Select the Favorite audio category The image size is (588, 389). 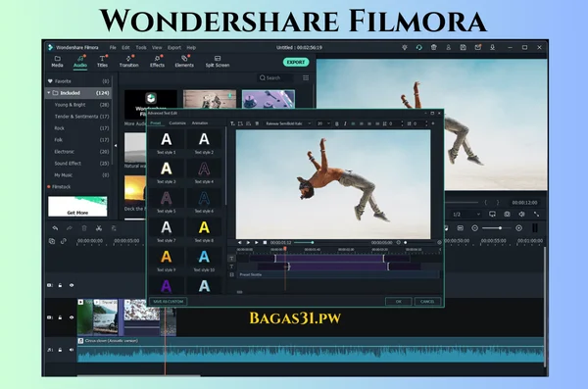78,81
